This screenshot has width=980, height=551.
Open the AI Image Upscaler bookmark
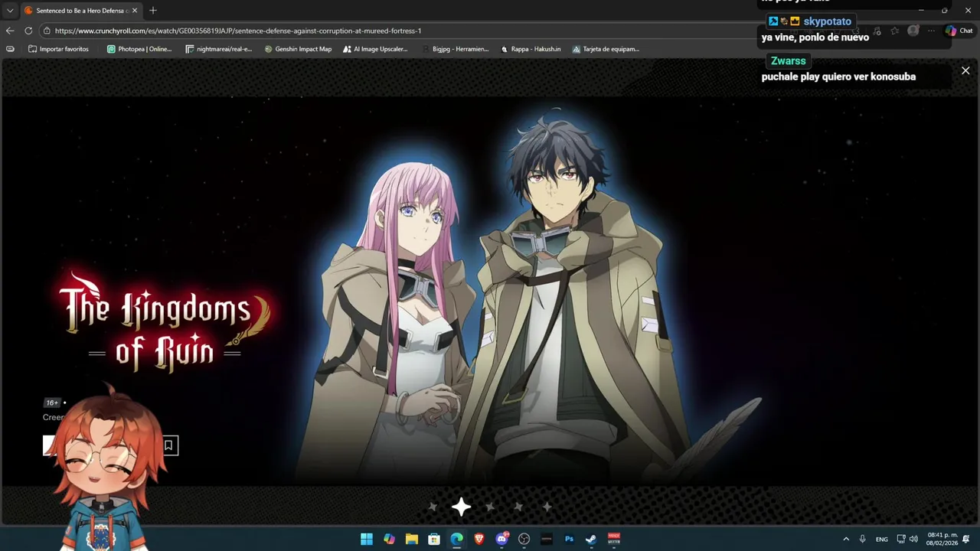point(375,49)
